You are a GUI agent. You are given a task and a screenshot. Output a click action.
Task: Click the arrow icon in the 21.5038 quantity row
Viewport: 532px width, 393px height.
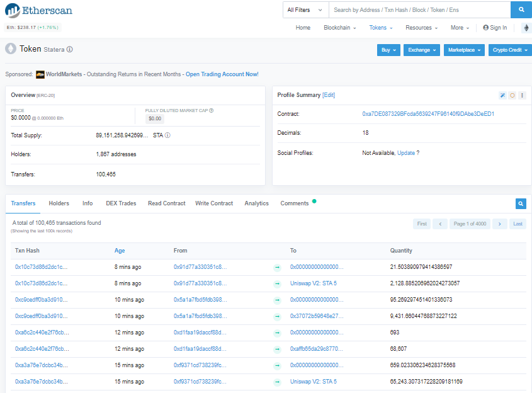pyautogui.click(x=277, y=268)
